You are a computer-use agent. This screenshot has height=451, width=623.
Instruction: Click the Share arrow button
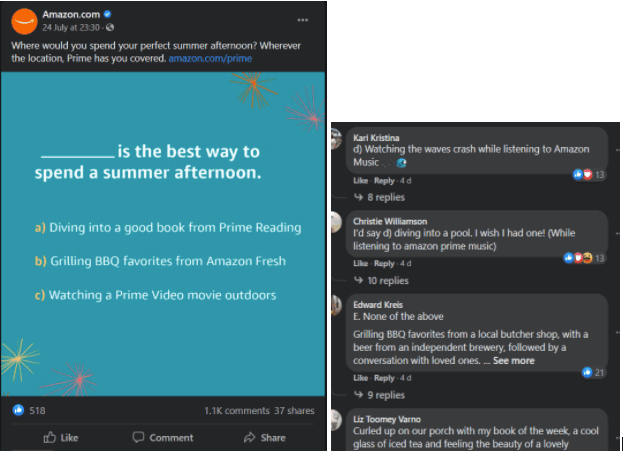[x=265, y=437]
